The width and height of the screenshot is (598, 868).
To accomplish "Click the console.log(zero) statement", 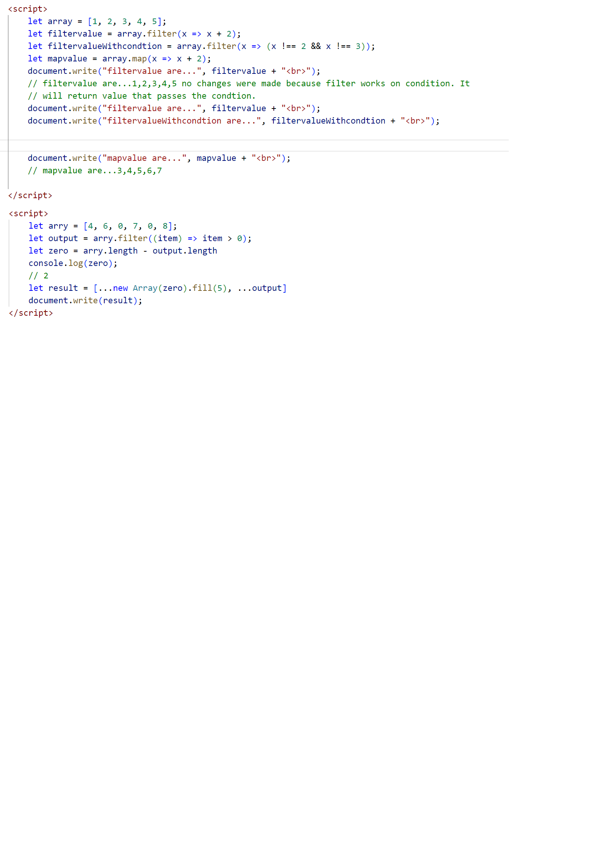I will (73, 263).
